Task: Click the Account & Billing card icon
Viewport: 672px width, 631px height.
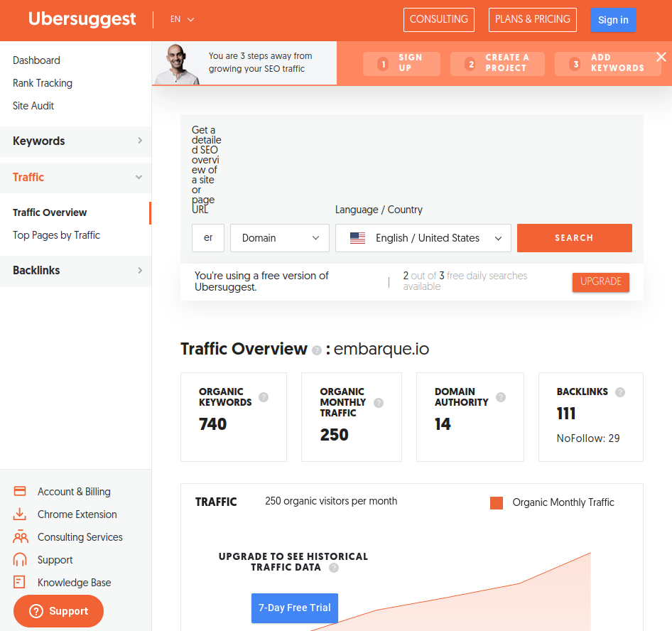Action: coord(20,491)
